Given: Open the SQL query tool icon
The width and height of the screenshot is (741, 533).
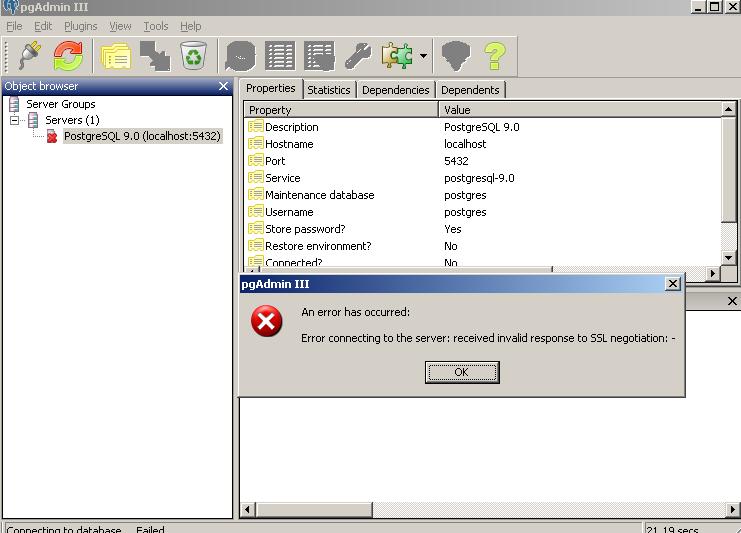Looking at the screenshot, I should pos(241,56).
